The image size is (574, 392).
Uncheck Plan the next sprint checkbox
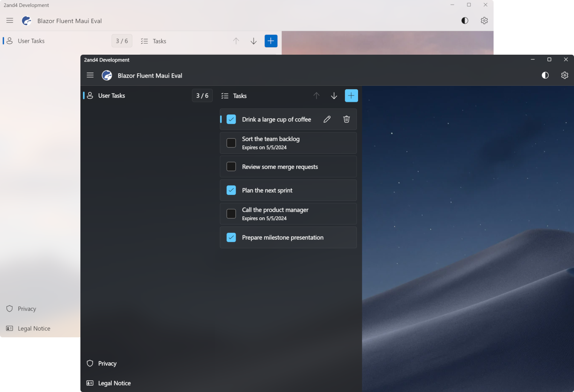231,190
